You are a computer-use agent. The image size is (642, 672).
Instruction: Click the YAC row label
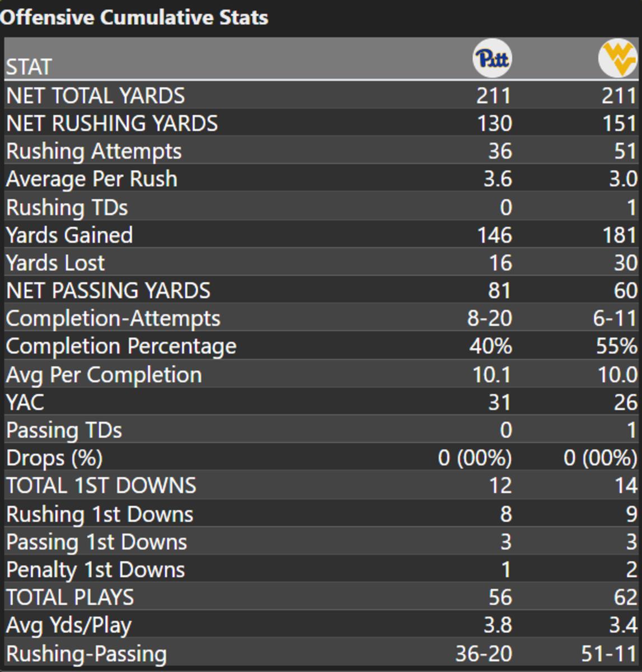pyautogui.click(x=25, y=402)
